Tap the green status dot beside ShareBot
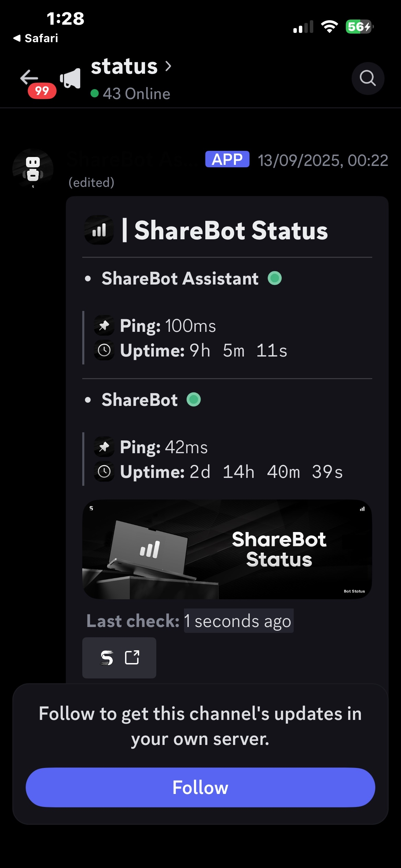Image resolution: width=401 pixels, height=868 pixels. pos(193,400)
